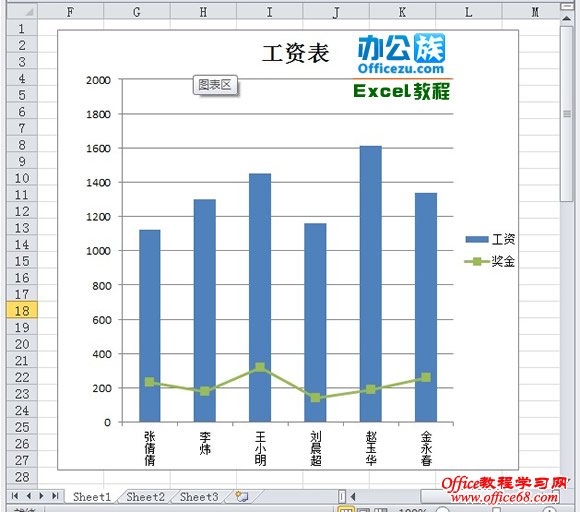Click the 张倩倩 category axis label
This screenshot has height=512, width=580.
click(149, 448)
